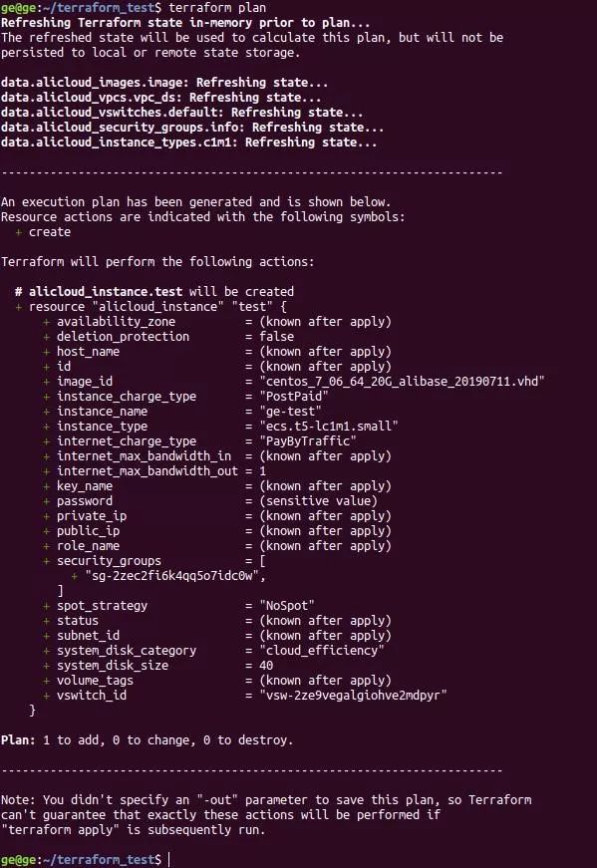Viewport: 597px width, 868px height.
Task: Click the Plan: 1 to add summary line
Action: coord(148,740)
